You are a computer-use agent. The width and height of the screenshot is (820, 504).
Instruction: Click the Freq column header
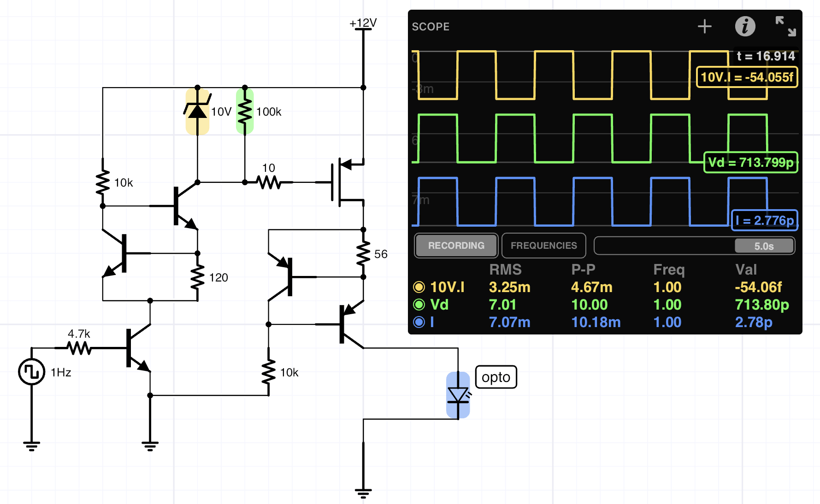click(x=669, y=270)
